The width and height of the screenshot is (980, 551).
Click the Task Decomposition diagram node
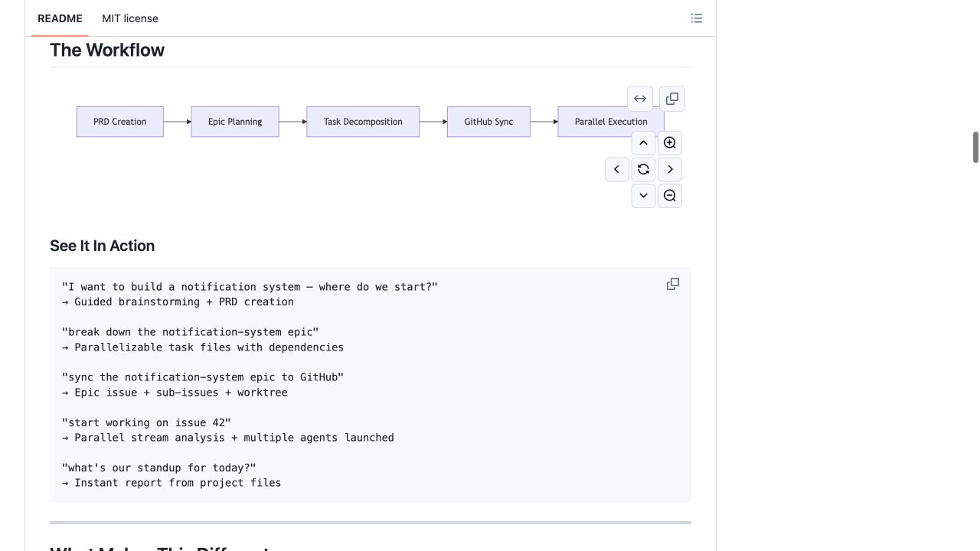click(363, 122)
